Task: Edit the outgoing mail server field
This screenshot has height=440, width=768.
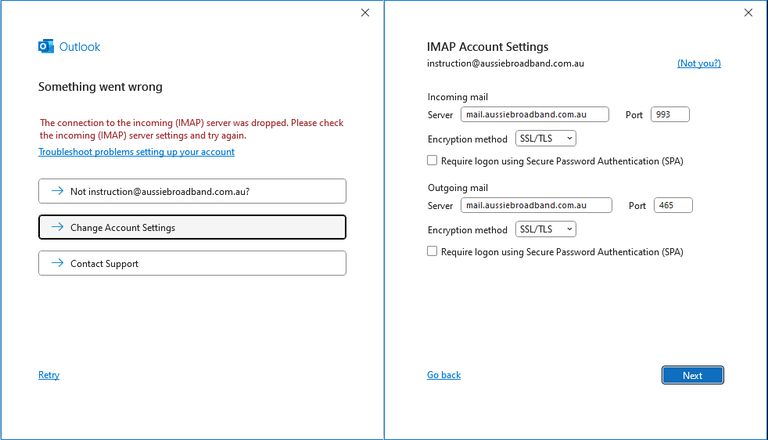Action: (x=536, y=205)
